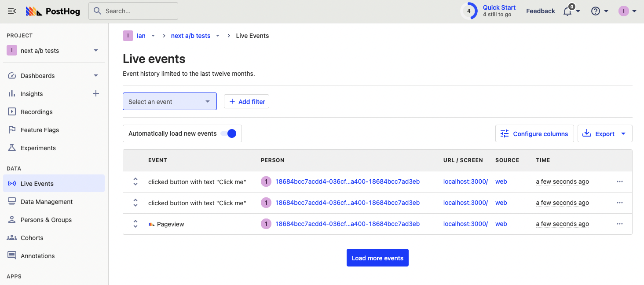Screen dimensions: 644x285
Task: Open localhost:3000/ link in Pageview row
Action: coord(465,224)
